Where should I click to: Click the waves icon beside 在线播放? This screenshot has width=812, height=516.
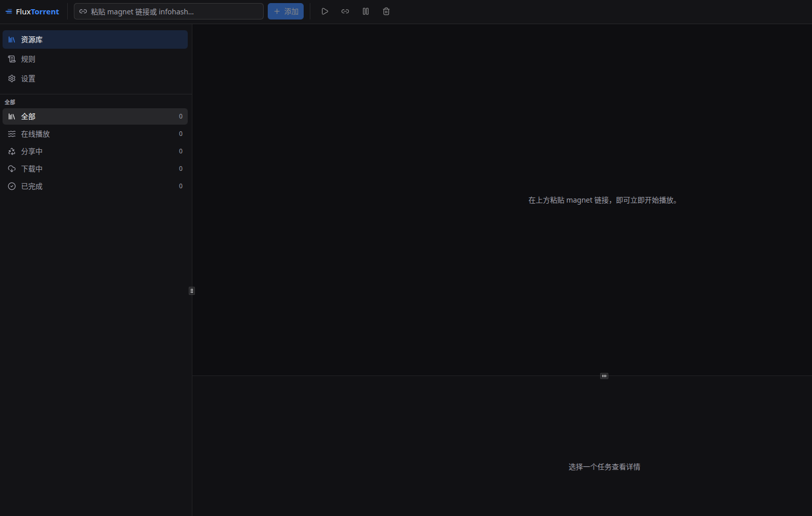tap(12, 134)
